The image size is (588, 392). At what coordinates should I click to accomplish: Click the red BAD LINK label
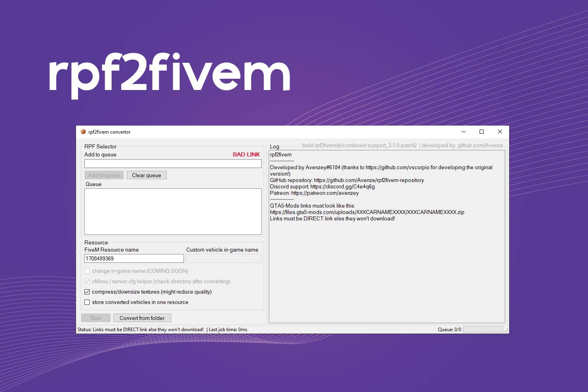(246, 154)
